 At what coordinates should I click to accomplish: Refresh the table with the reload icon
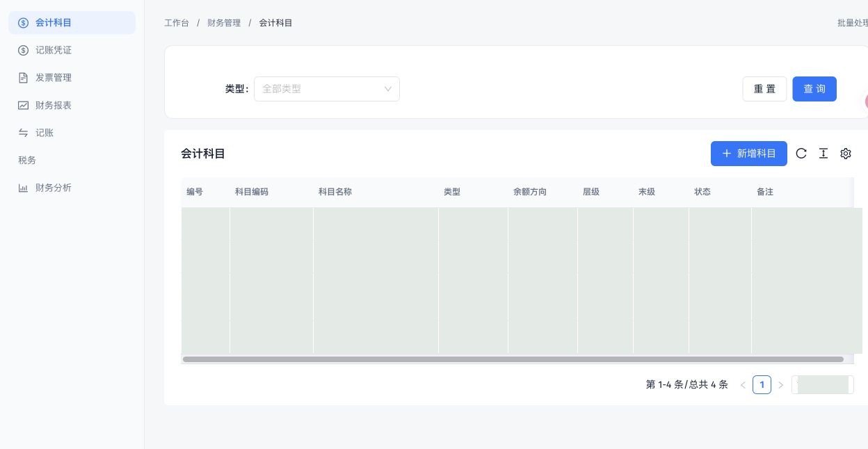[801, 154]
